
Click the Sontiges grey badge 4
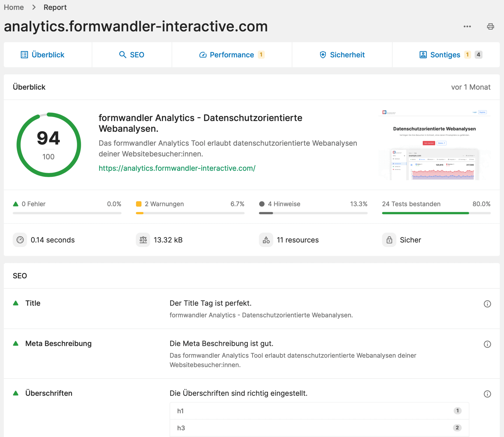coord(479,55)
